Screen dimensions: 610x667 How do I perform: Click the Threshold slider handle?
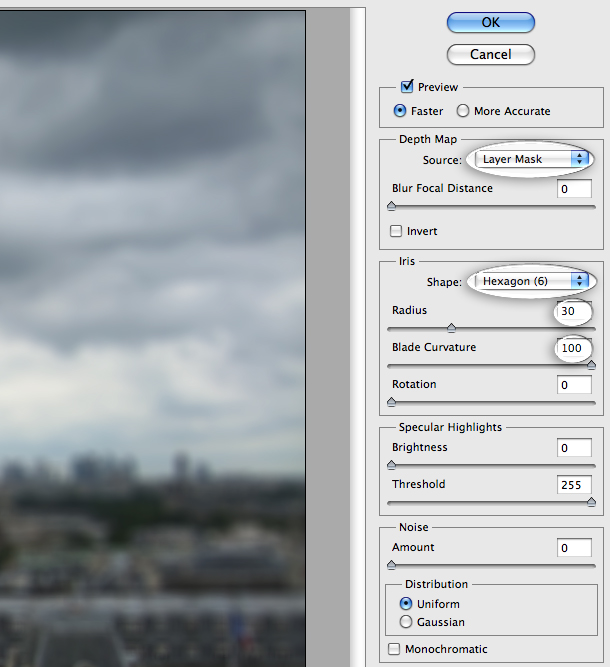(591, 502)
